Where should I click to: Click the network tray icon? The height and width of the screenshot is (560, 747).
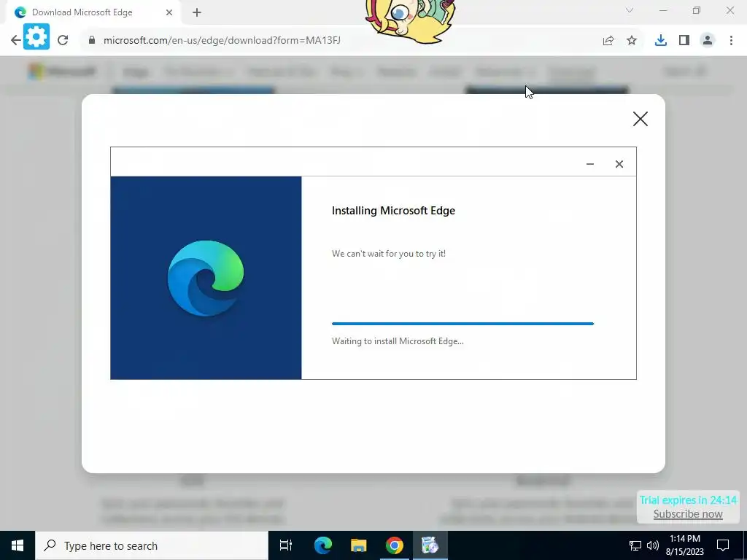(635, 545)
